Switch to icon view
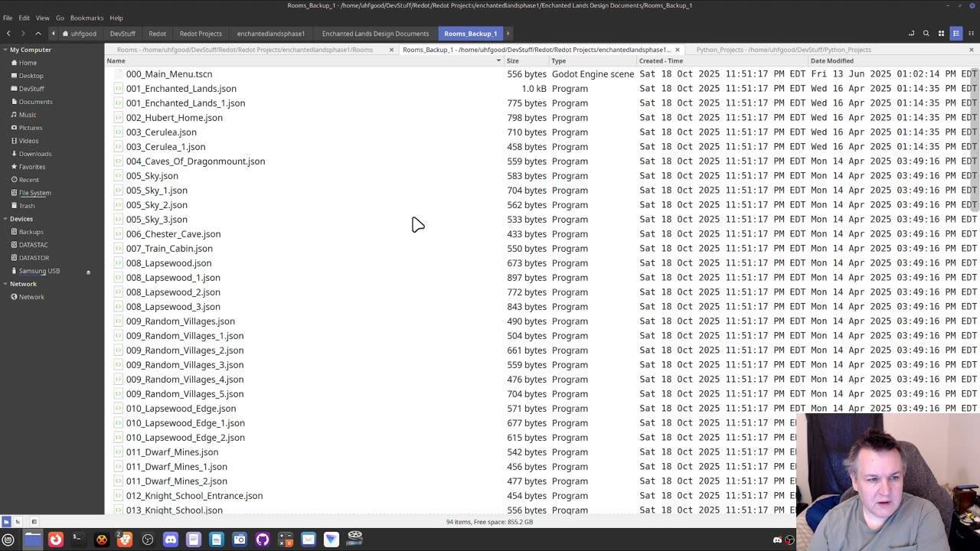Viewport: 980px width, 551px height. click(x=941, y=34)
